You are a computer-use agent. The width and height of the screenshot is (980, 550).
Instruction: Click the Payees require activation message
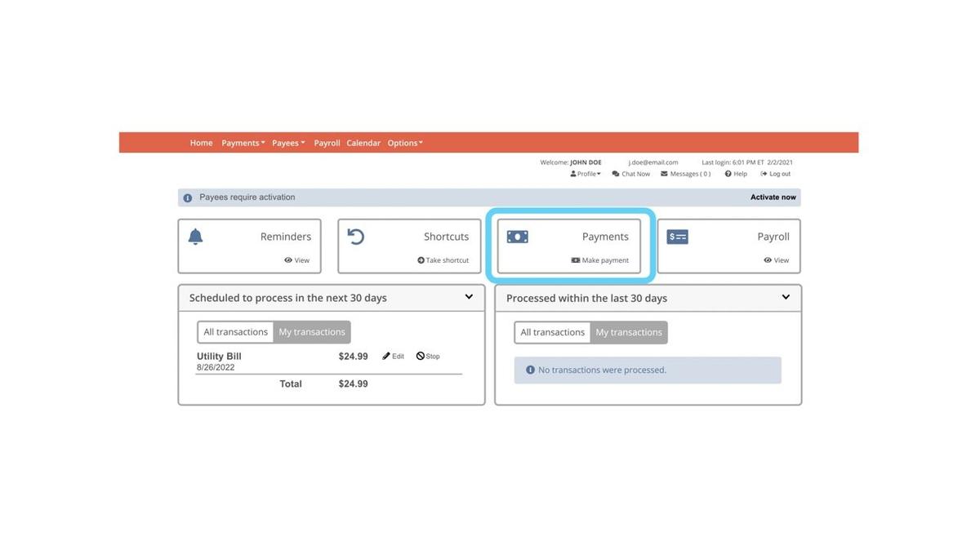point(247,197)
